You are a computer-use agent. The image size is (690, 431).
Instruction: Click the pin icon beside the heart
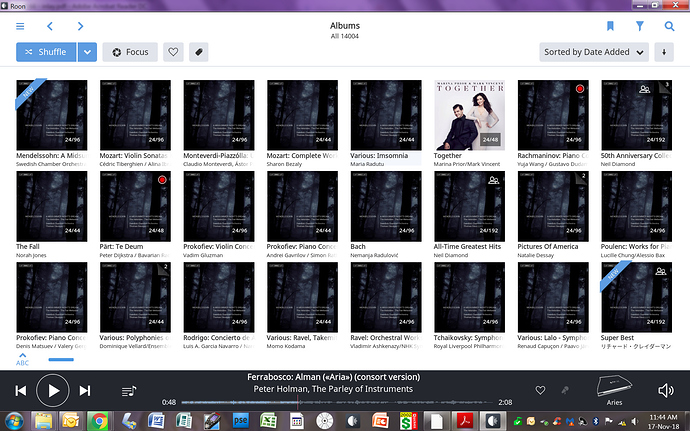tap(565, 390)
